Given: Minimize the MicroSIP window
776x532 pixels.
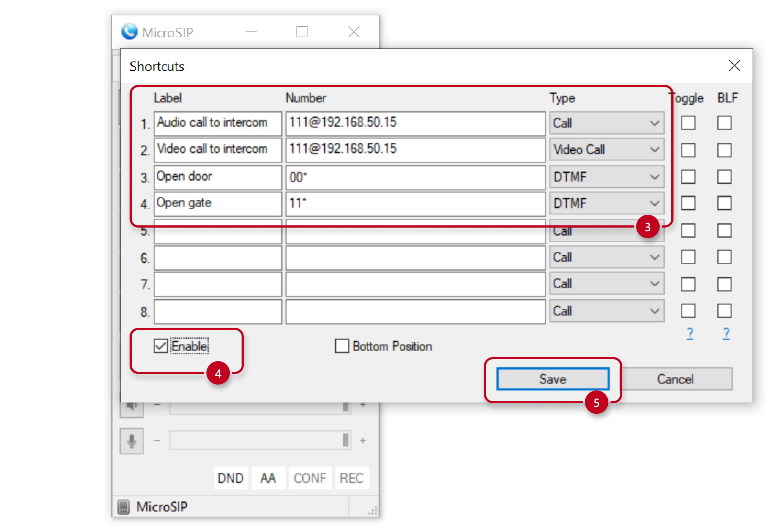Looking at the screenshot, I should coord(251,32).
